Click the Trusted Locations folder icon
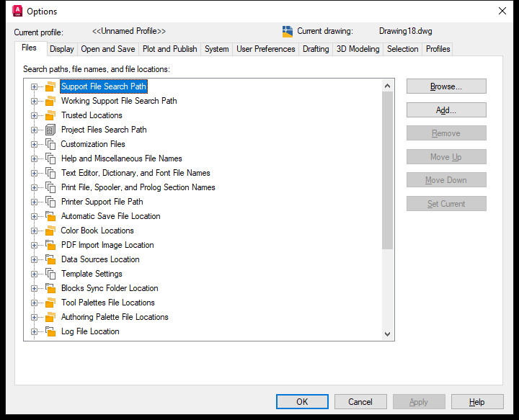The image size is (519, 420). point(50,115)
